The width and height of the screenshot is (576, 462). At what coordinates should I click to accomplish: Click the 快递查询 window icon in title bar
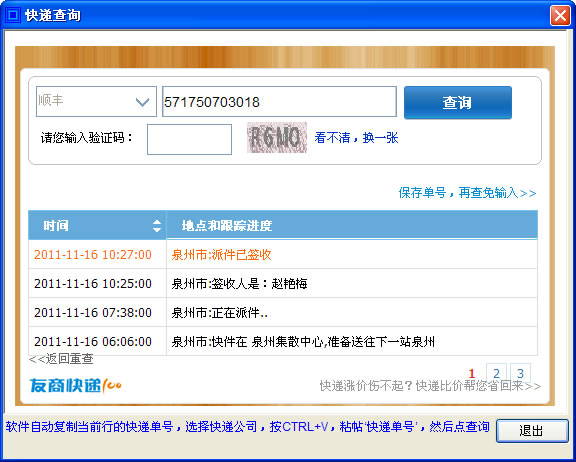(12, 15)
